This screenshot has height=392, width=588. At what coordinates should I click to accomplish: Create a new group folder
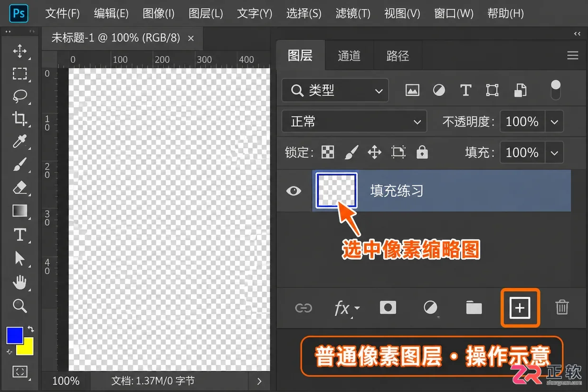coord(474,308)
